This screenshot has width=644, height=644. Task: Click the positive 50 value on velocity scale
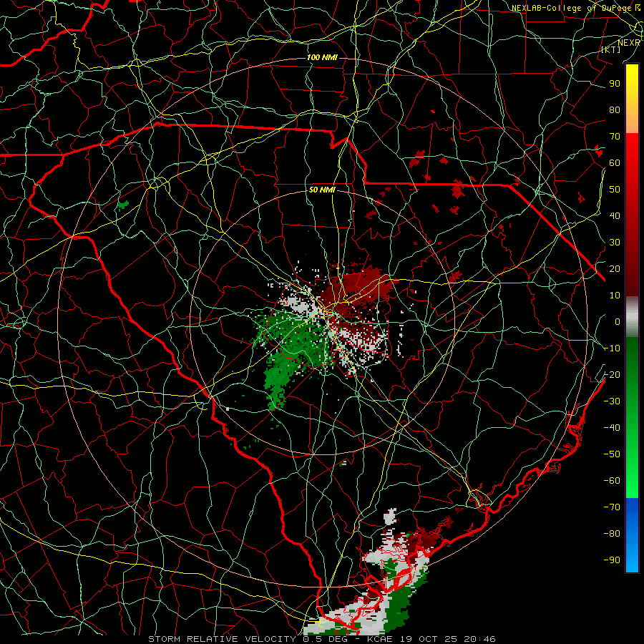click(615, 190)
